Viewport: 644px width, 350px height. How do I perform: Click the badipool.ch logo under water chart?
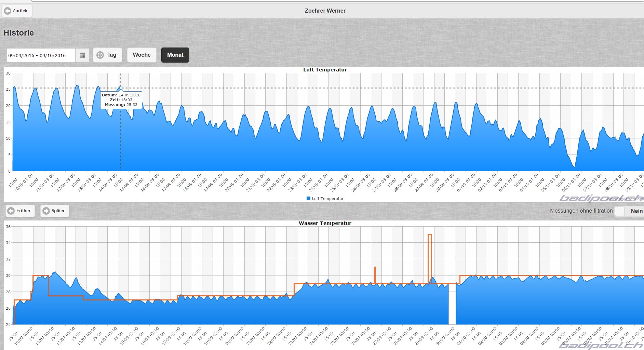click(x=601, y=345)
